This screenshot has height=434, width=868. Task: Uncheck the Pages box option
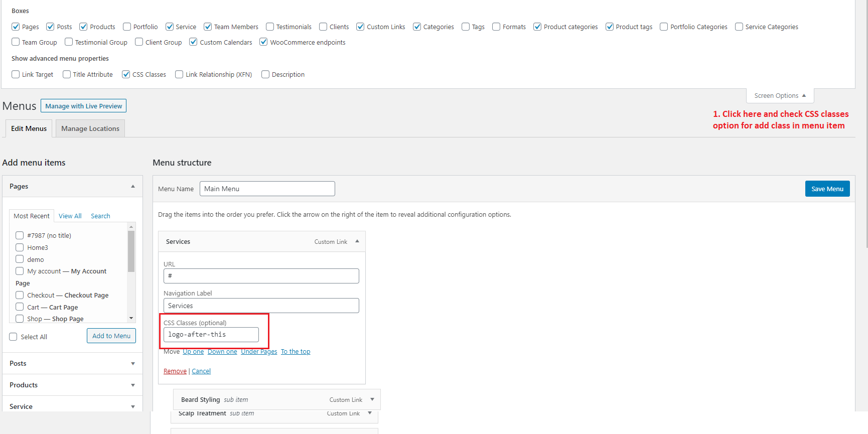(x=16, y=27)
